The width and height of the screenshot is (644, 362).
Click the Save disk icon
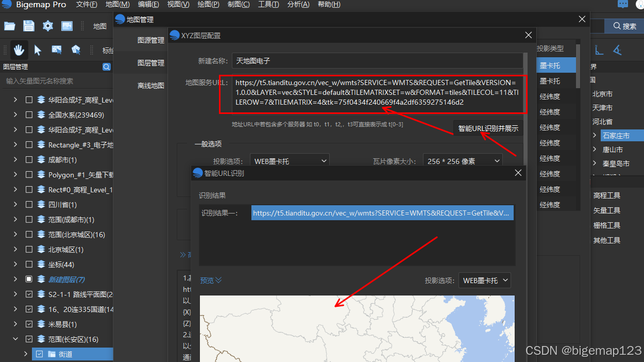pyautogui.click(x=29, y=26)
